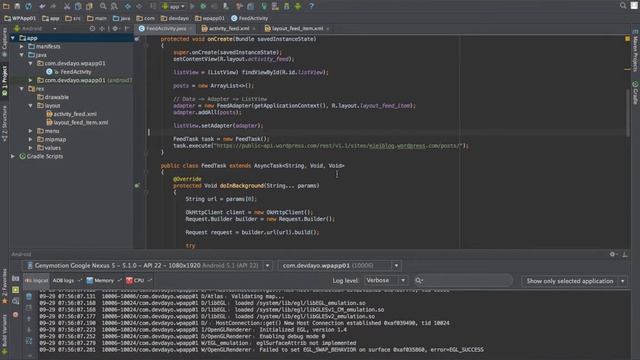Collapse the com.devdayo.wpapp01 package
This screenshot has height=360, width=640.
pos(31,63)
